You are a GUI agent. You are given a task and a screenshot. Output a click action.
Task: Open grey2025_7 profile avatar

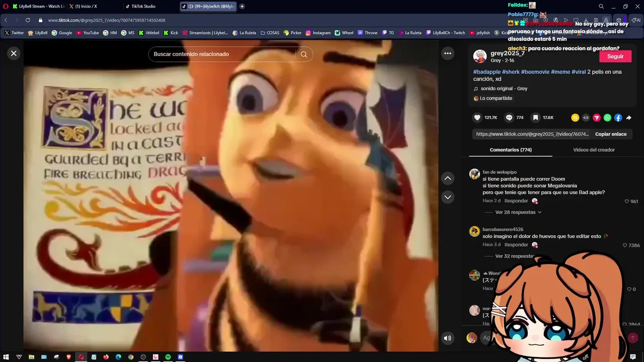pyautogui.click(x=480, y=56)
